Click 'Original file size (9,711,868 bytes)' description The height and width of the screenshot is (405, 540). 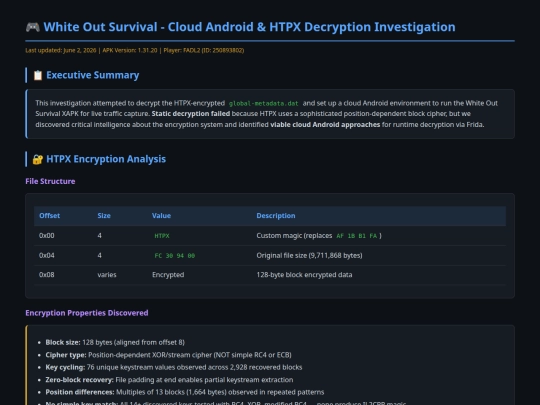coord(309,256)
